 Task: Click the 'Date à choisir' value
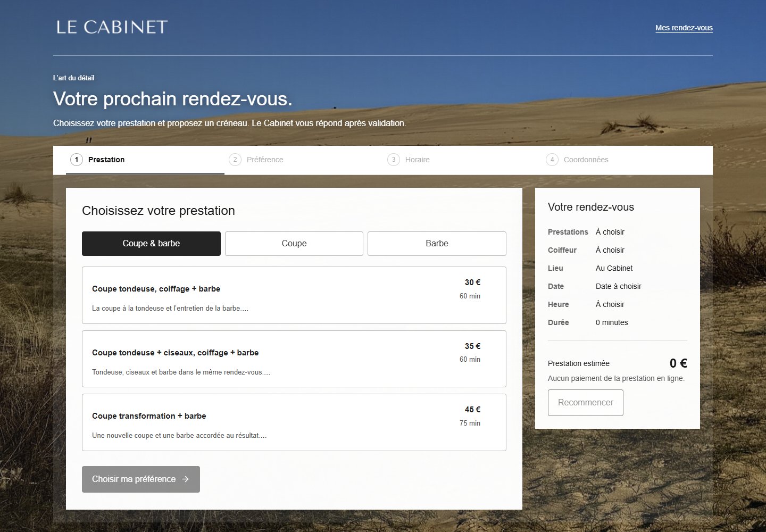619,287
